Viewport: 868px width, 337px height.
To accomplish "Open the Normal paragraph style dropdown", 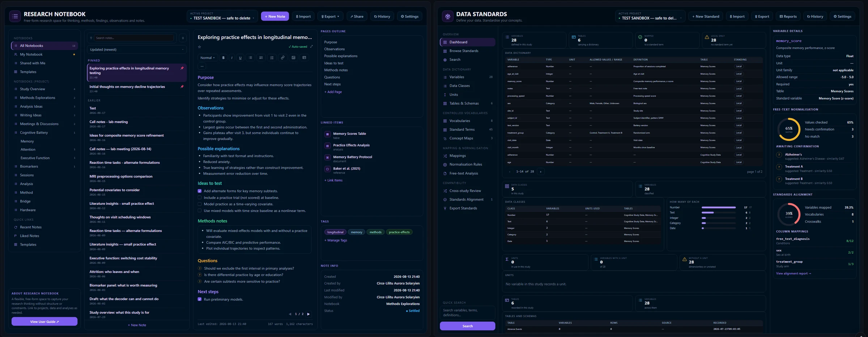I will pos(208,58).
